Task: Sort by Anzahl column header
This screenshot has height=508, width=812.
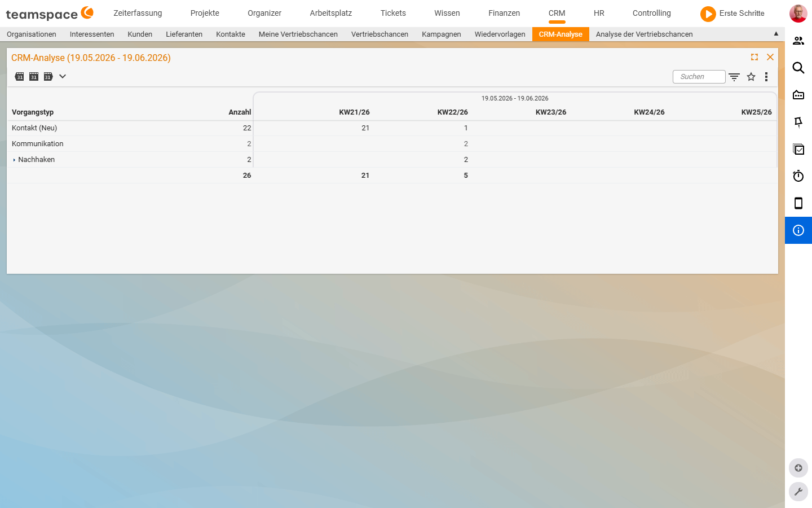Action: 240,112
